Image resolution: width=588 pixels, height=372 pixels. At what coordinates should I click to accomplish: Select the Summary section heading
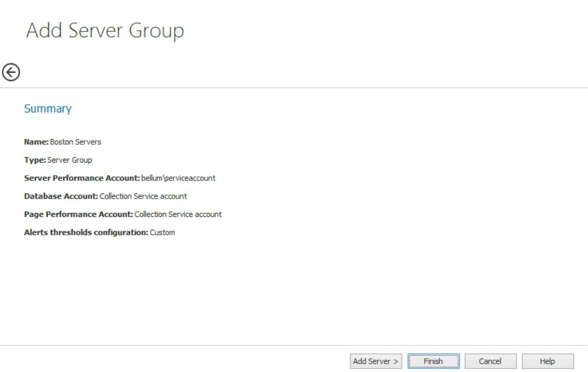point(47,108)
